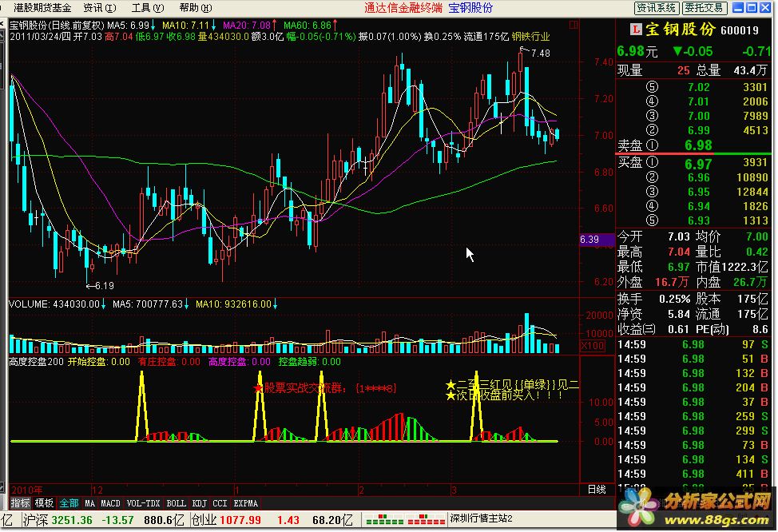Click the small square icon at chart top-right corner
Screen dimensions: 778x532
[574, 24]
